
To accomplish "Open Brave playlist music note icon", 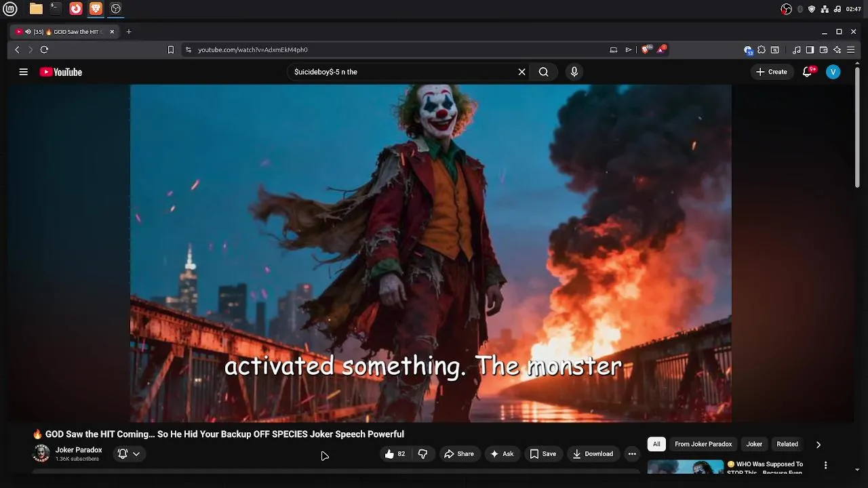I will [797, 49].
